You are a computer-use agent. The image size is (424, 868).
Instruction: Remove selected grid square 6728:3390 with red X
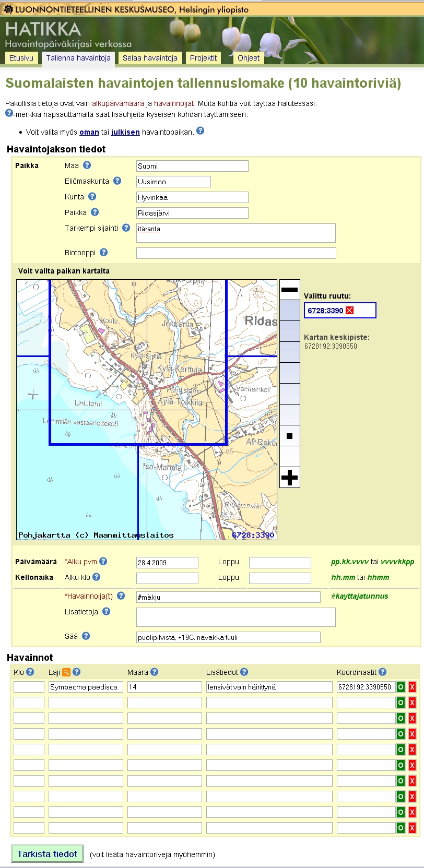(350, 311)
